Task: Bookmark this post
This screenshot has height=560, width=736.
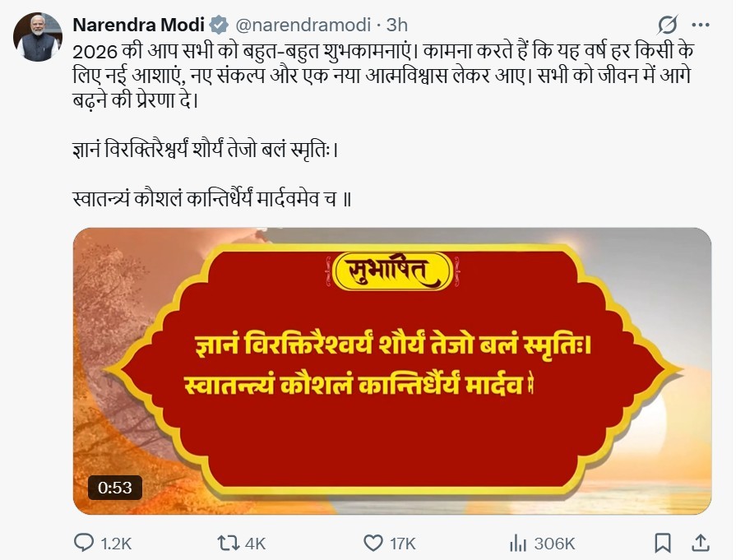Action: click(662, 543)
